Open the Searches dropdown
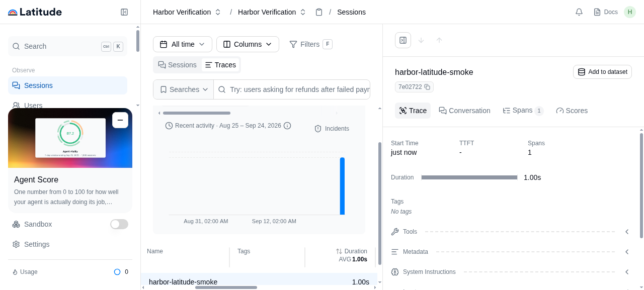This screenshot has height=290, width=644. pos(184,89)
